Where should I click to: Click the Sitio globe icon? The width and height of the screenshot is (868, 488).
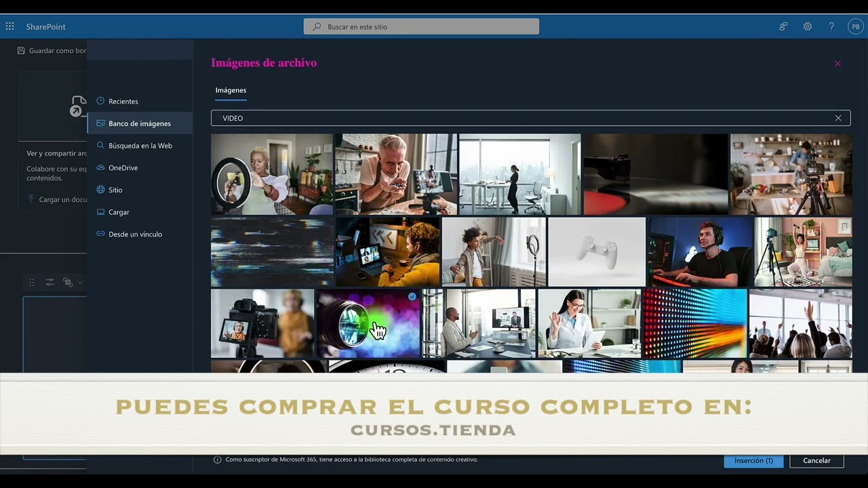click(x=100, y=190)
